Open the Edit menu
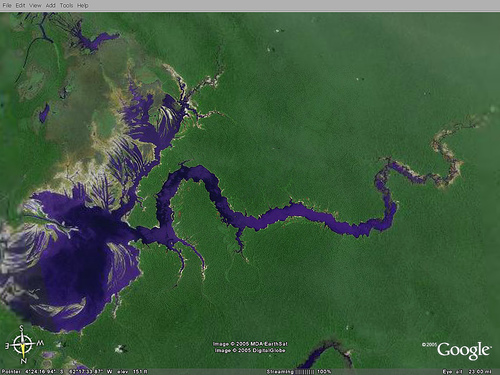This screenshot has width=500, height=375. [21, 5]
